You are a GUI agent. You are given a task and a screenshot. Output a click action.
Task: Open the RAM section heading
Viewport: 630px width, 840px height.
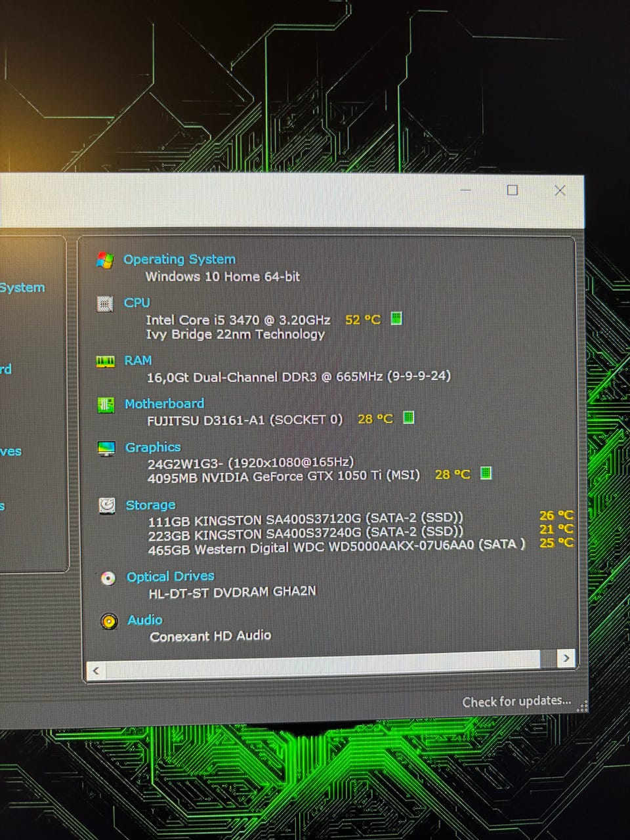click(138, 360)
